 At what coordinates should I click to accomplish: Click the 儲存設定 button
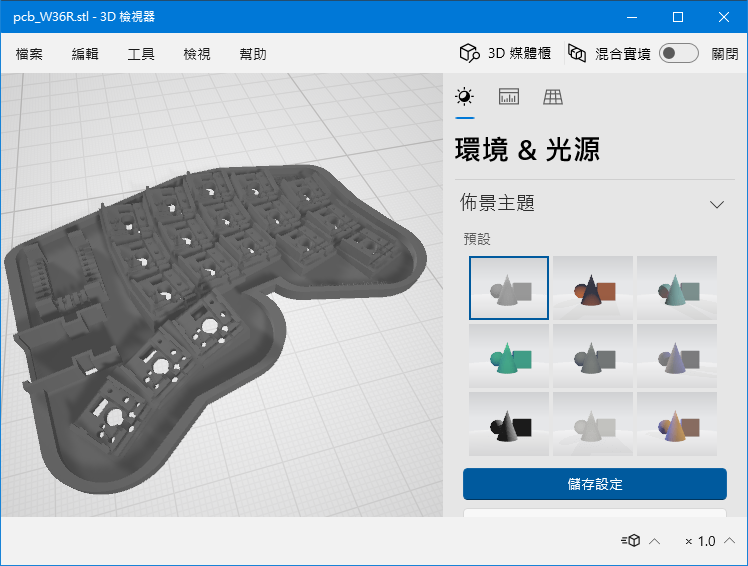click(595, 484)
